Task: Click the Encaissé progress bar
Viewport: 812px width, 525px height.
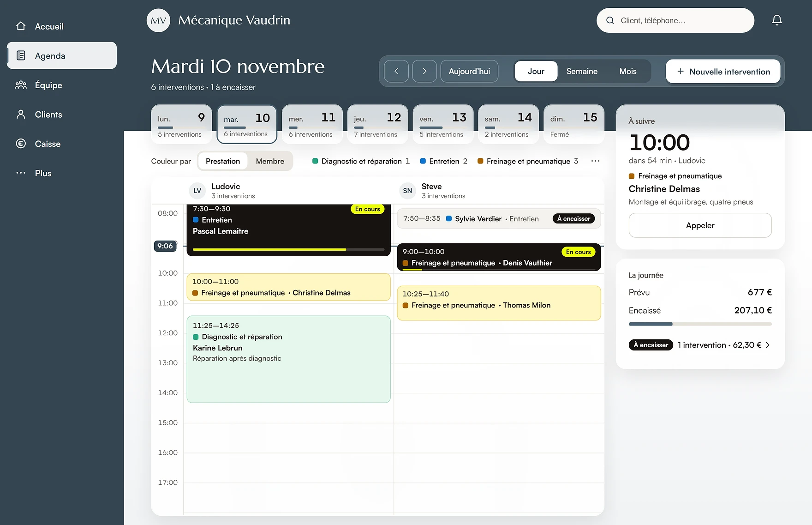Action: pos(700,324)
